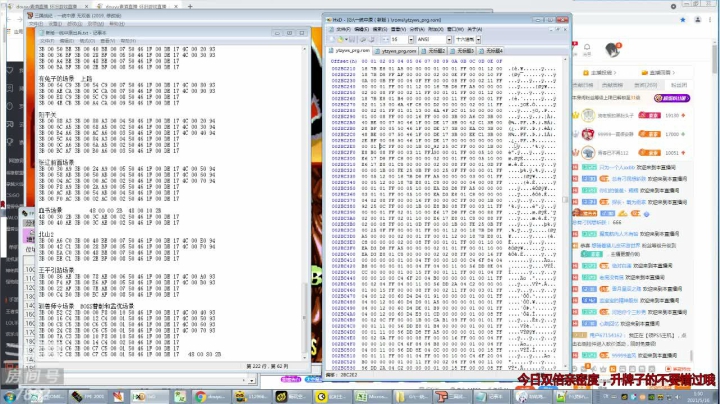Open the File menu in Notepad
720x404 pixels.
tap(47, 41)
